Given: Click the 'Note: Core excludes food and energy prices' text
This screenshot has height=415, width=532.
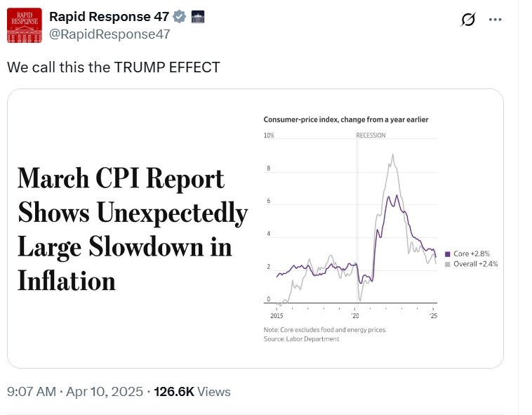Looking at the screenshot, I should click(325, 329).
